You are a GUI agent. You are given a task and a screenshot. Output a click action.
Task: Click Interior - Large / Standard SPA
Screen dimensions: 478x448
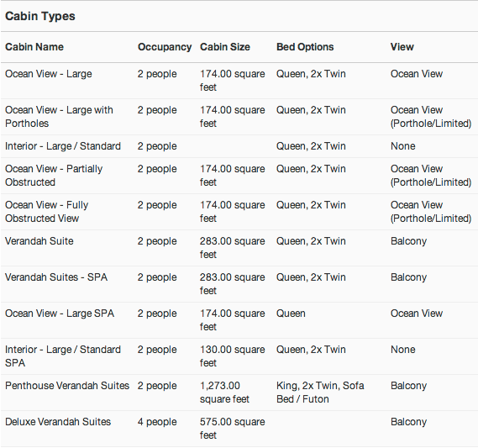pos(63,356)
